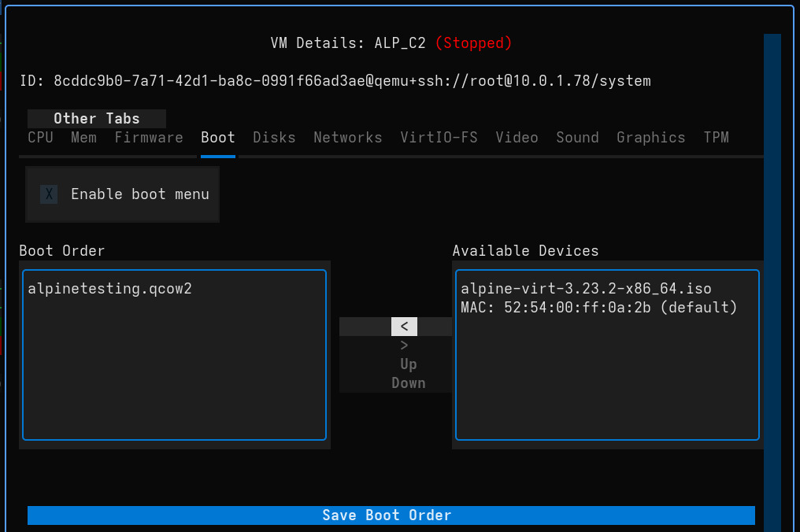The width and height of the screenshot is (800, 532).
Task: Select alpinetesting.qcow2 in Boot Order
Action: click(x=109, y=289)
